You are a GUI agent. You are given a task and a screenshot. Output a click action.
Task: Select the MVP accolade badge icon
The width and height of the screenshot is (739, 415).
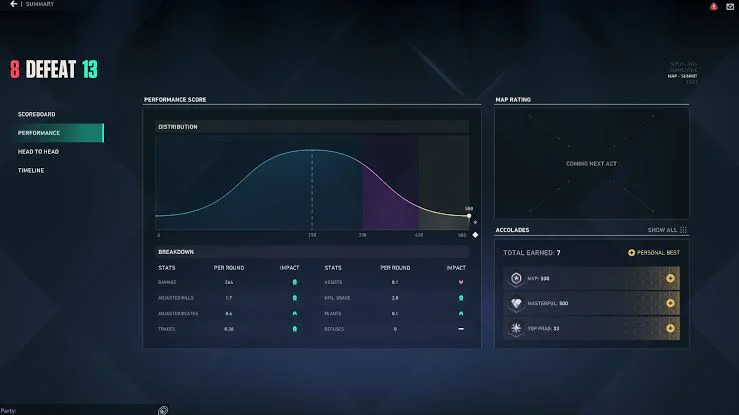click(516, 278)
